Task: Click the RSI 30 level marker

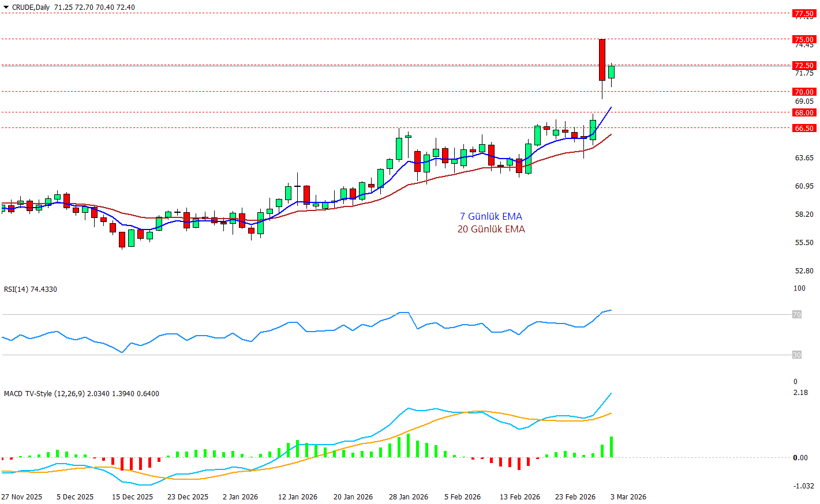Action: tap(796, 355)
